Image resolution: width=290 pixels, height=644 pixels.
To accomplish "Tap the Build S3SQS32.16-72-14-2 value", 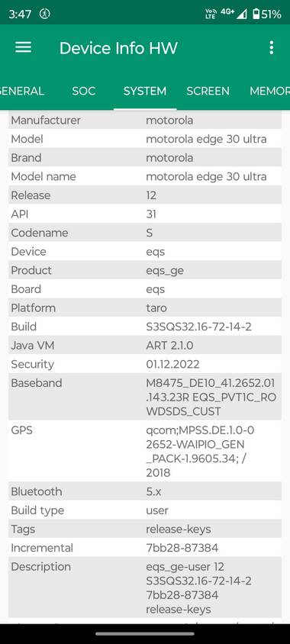I will click(198, 327).
